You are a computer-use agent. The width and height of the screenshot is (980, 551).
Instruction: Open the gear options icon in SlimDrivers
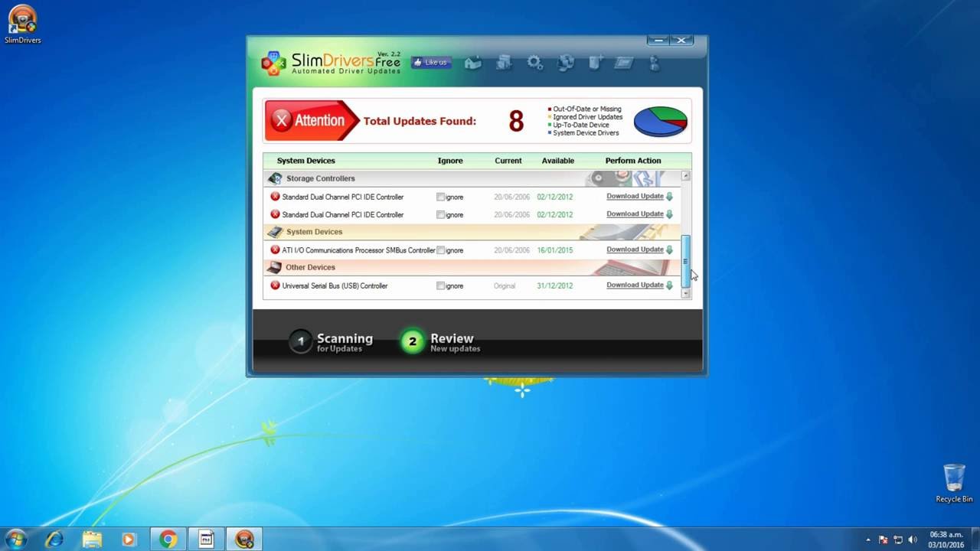[535, 63]
